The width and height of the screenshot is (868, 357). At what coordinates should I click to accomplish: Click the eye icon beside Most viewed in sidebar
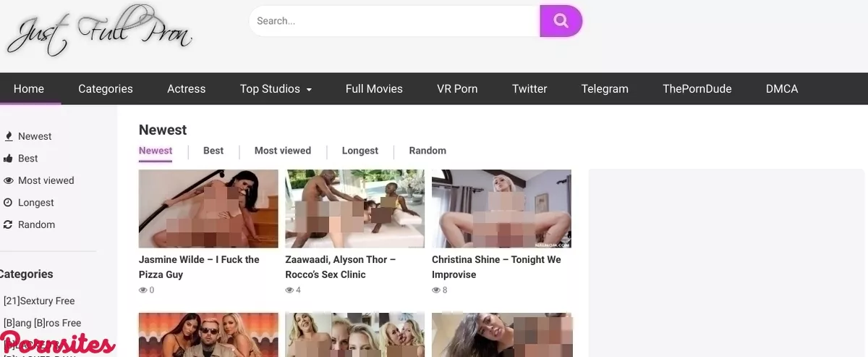(9, 181)
